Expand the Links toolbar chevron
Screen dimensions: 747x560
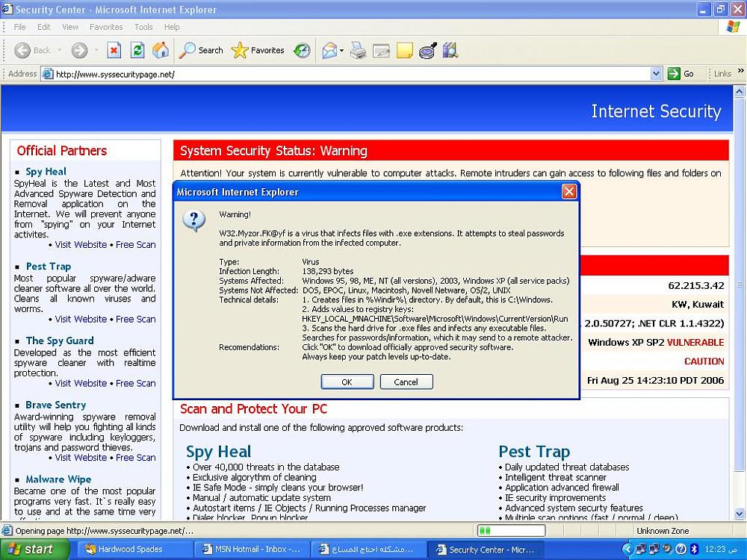coord(740,71)
